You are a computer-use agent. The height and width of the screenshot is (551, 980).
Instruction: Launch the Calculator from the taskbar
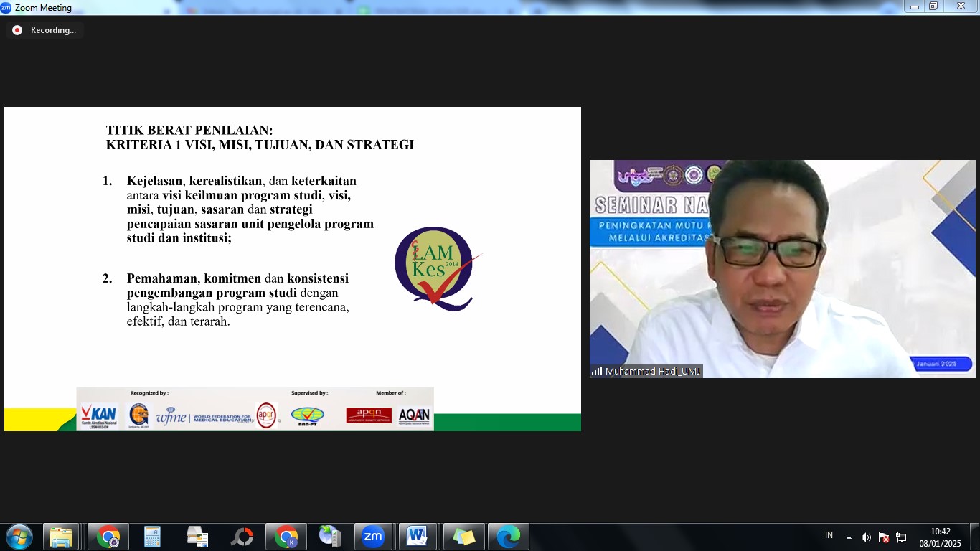[x=152, y=537]
